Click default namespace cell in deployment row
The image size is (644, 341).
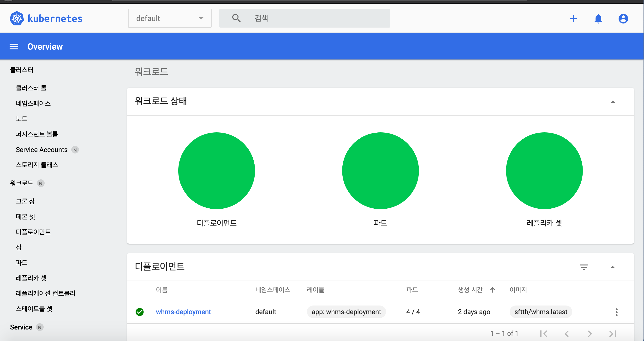click(266, 312)
